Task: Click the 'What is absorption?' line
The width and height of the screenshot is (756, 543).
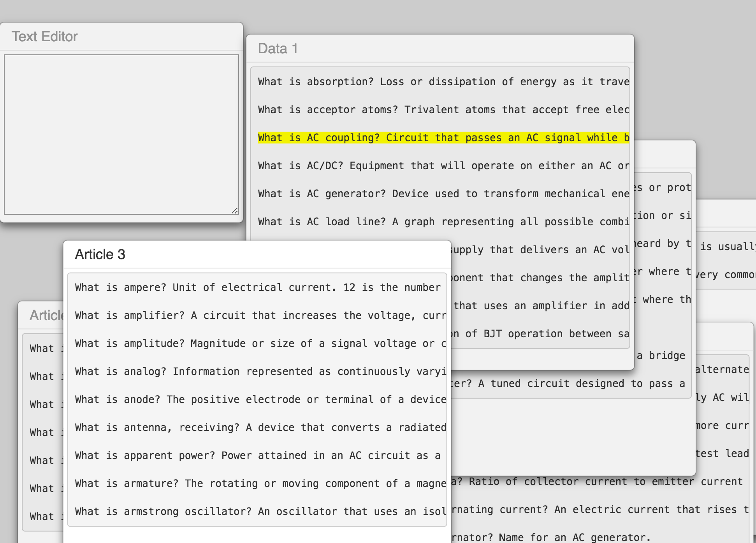Action: tap(443, 82)
